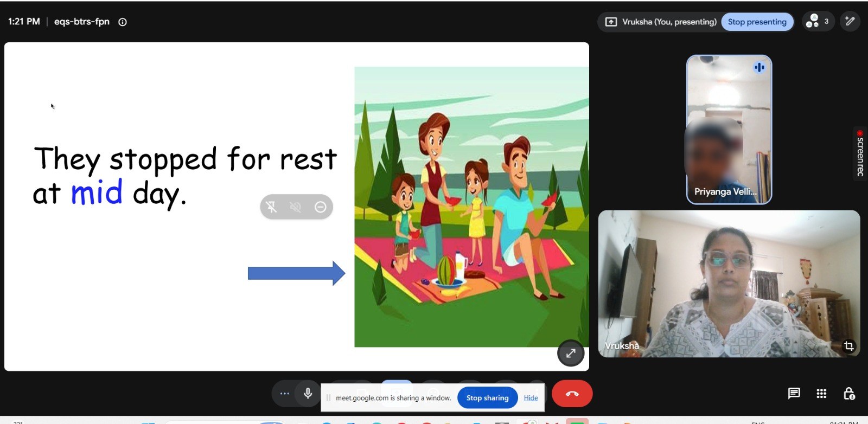Click the 1:21 PM time text

coord(24,22)
